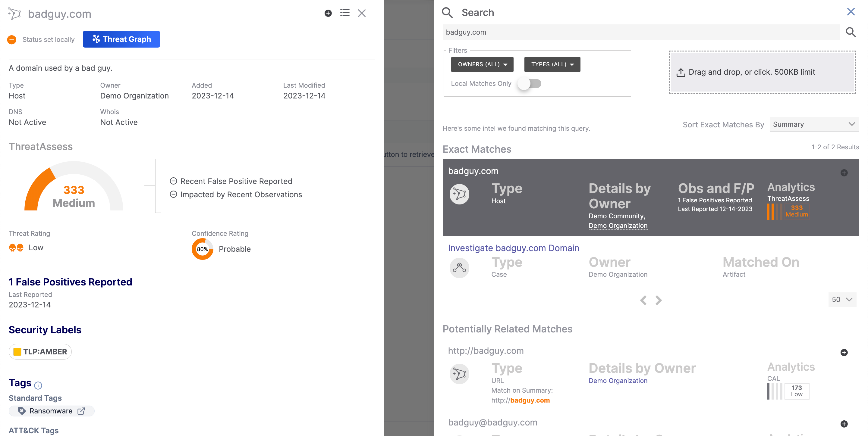Click the http://badguy.com related match title

tap(486, 351)
